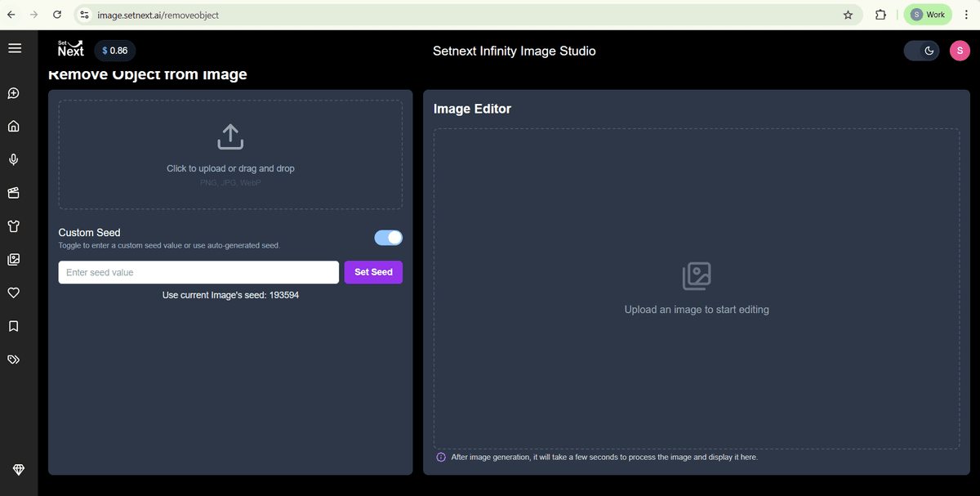Screen dimensions: 980x496
Task: Click the SetNext logo
Action: pos(71,49)
